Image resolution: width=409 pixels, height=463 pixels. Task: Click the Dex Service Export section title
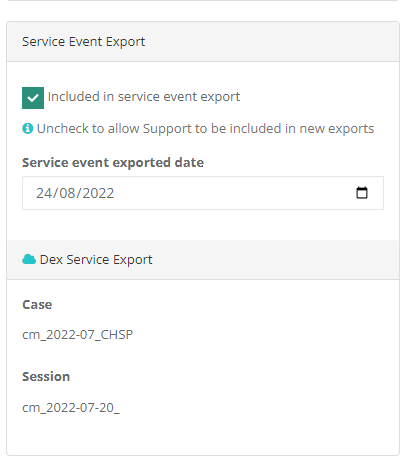(96, 260)
